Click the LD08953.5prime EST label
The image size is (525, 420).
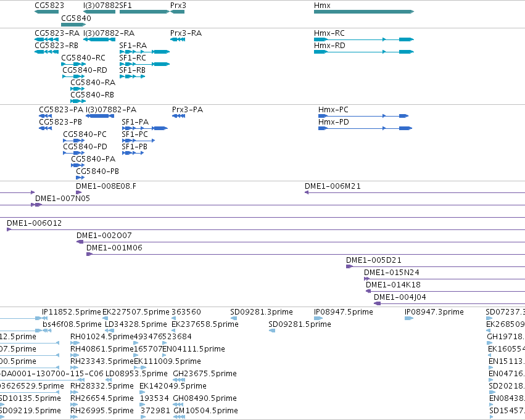[136, 374]
